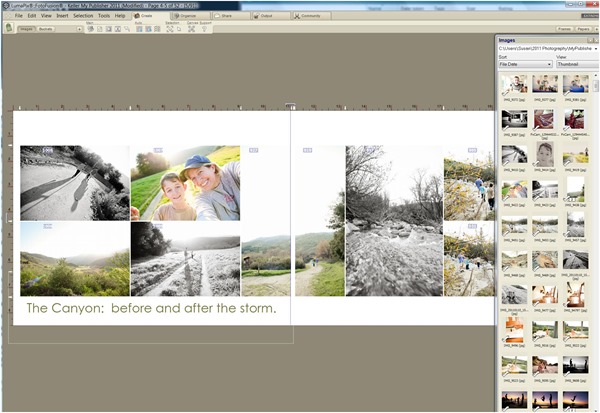Select the magnifier zoom tool in Main group
This screenshot has width=600, height=413.
127,29
